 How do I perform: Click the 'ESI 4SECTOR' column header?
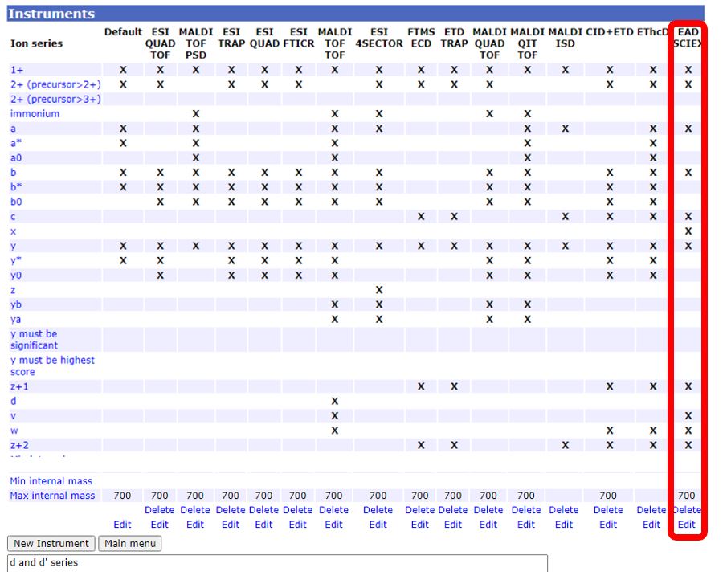pos(379,38)
